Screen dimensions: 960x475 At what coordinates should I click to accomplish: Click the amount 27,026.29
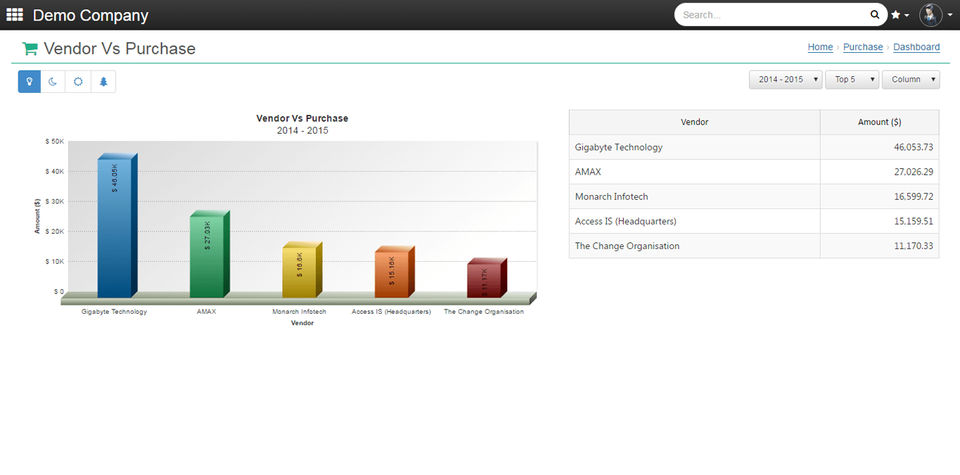click(913, 172)
